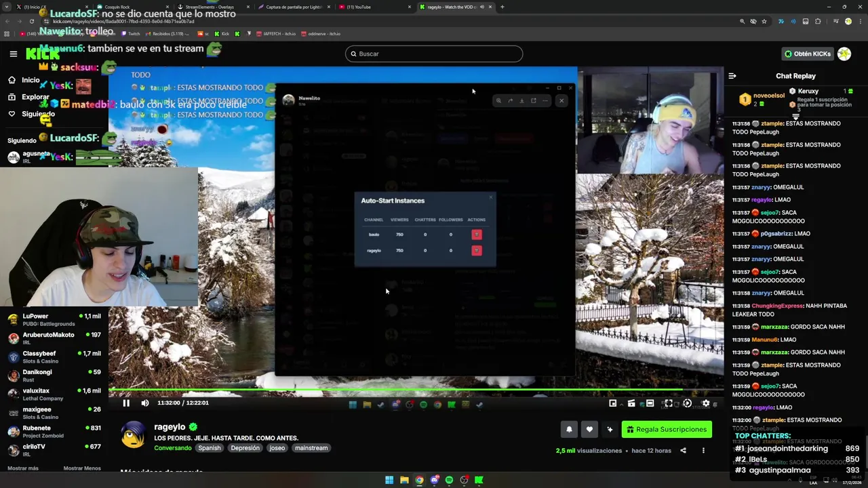Open maxigeee channel in sidebar

coord(54,413)
